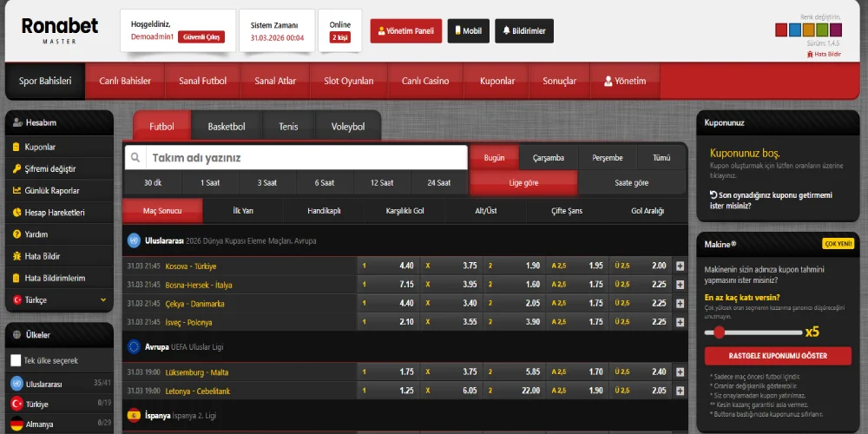Click the Ronabet Master logo

pyautogui.click(x=60, y=30)
